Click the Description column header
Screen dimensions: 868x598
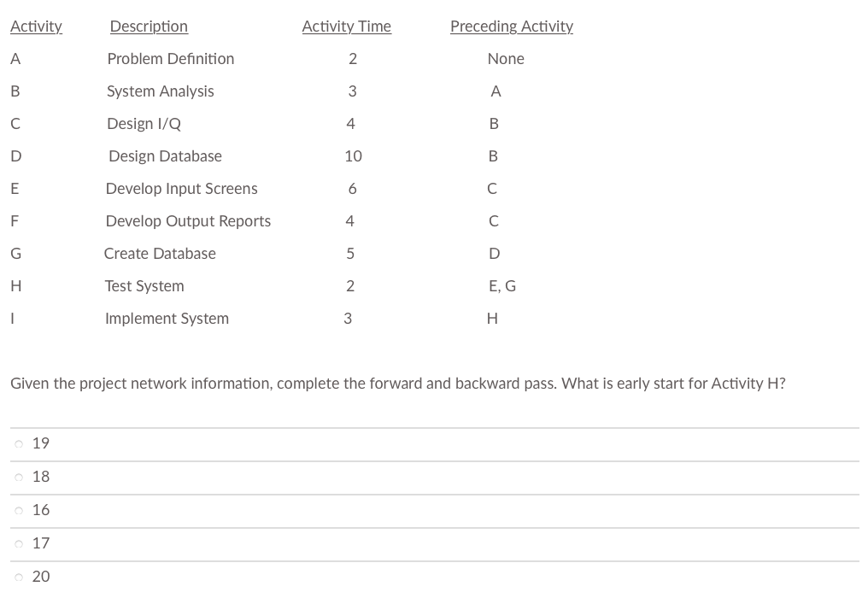pyautogui.click(x=148, y=26)
